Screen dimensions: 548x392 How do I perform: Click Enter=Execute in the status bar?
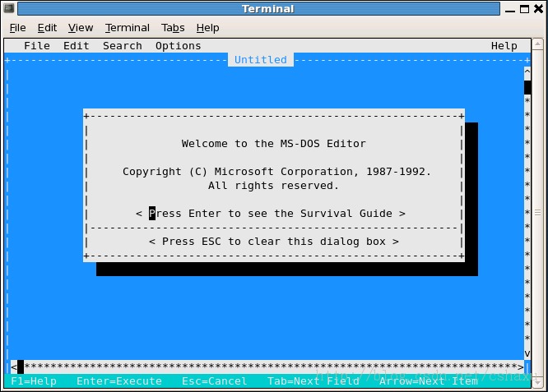click(x=119, y=380)
